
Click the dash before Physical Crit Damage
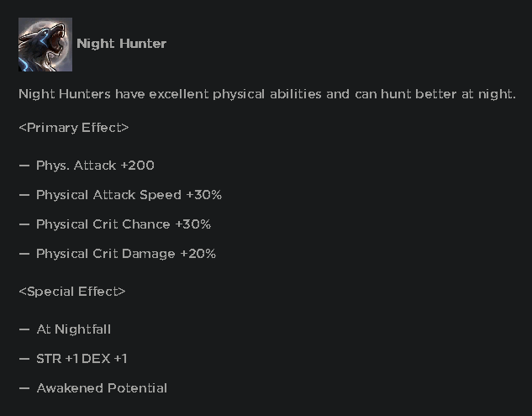[24, 254]
